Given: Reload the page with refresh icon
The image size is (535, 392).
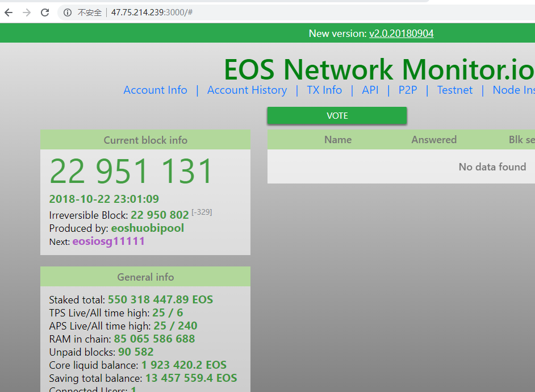Looking at the screenshot, I should coord(45,12).
